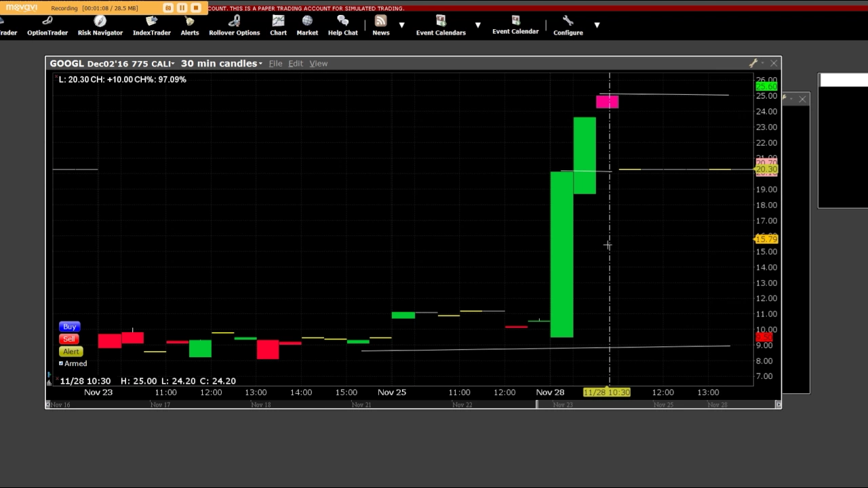This screenshot has height=488, width=868.
Task: Click the L: 20.30 CH: +10.00 quote text
Action: (x=122, y=79)
